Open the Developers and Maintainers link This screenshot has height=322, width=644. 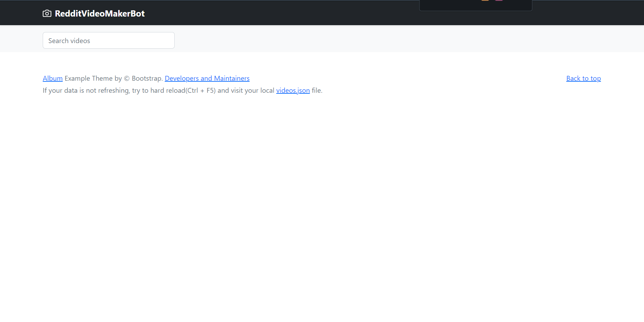click(x=207, y=78)
